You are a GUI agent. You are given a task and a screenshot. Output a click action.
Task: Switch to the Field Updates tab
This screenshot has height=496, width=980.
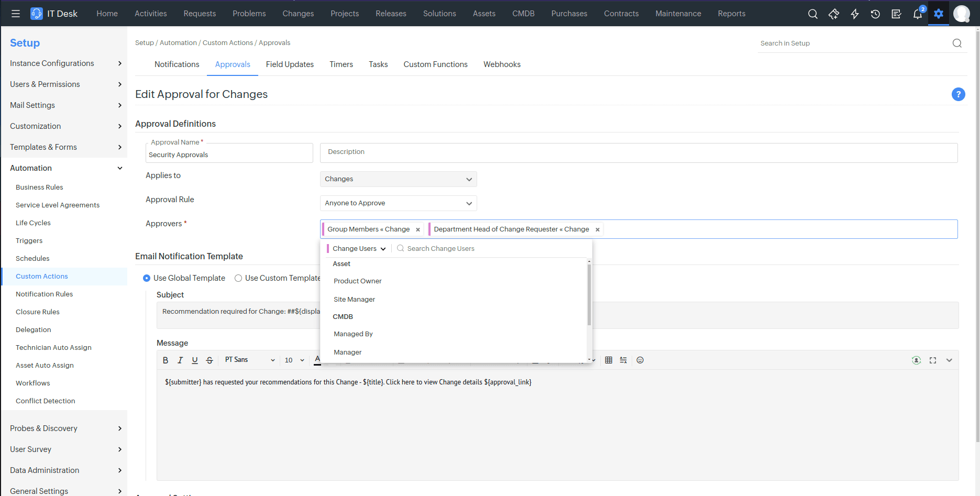[x=290, y=64]
